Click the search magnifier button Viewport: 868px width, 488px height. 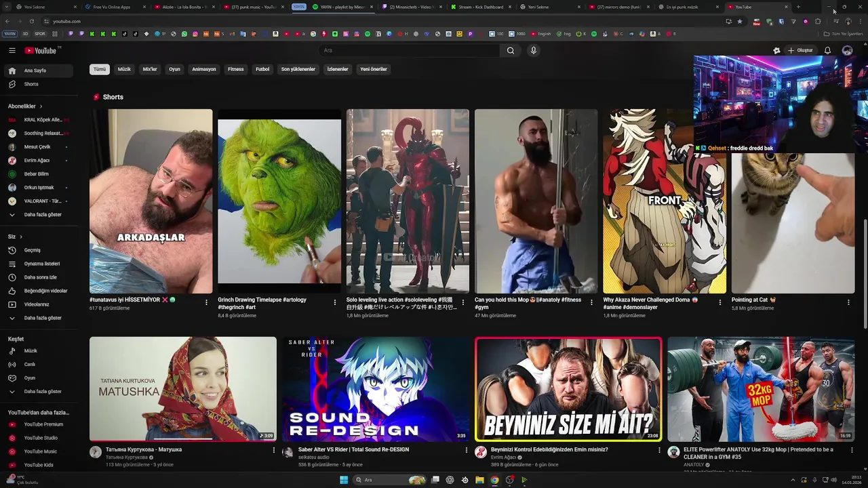click(511, 50)
